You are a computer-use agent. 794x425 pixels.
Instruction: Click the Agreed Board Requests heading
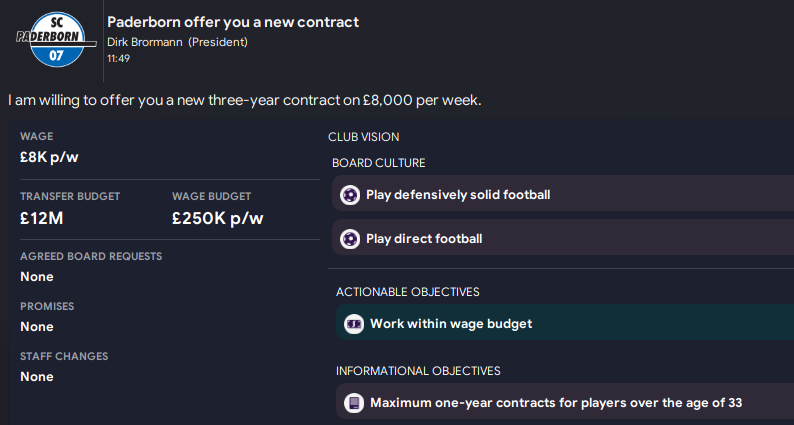(x=91, y=256)
